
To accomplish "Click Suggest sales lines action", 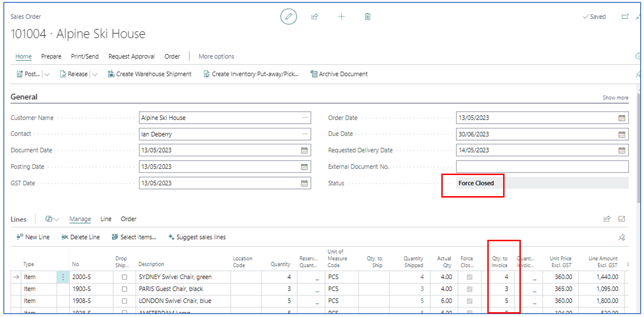I will tap(197, 237).
